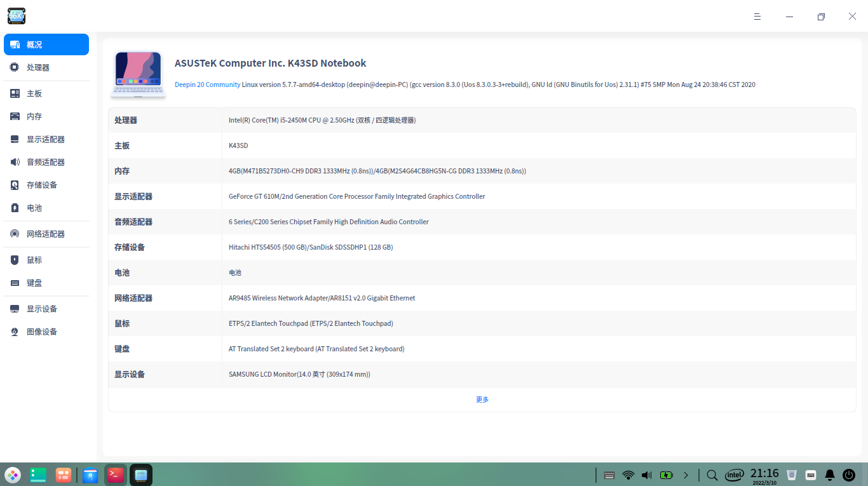Follow the Deepin 20 Community link
This screenshot has width=868, height=486.
coord(208,84)
